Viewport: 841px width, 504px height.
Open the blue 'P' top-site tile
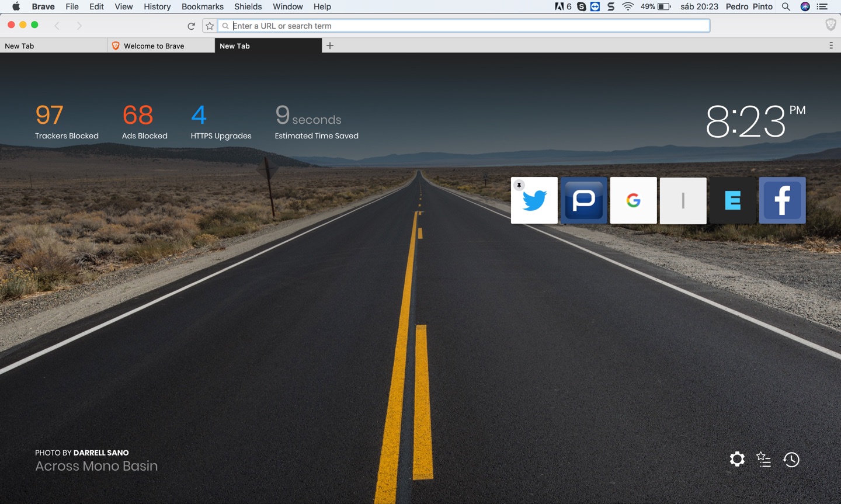(x=583, y=200)
